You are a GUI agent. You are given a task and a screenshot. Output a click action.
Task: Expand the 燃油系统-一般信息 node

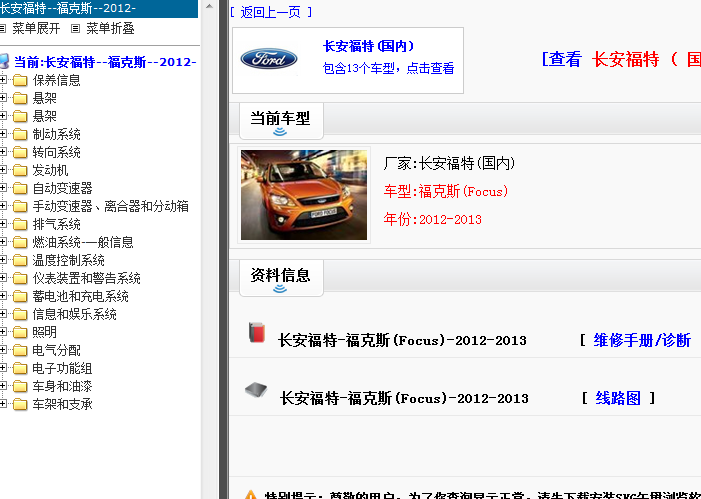coord(3,242)
